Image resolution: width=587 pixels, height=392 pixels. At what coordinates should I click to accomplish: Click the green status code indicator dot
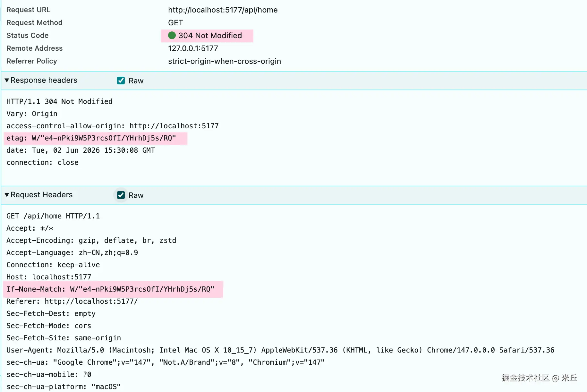point(172,35)
